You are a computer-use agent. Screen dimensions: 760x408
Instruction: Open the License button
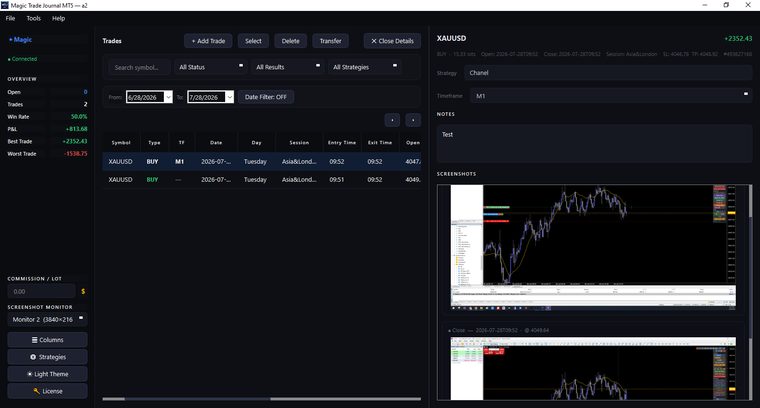[48, 391]
